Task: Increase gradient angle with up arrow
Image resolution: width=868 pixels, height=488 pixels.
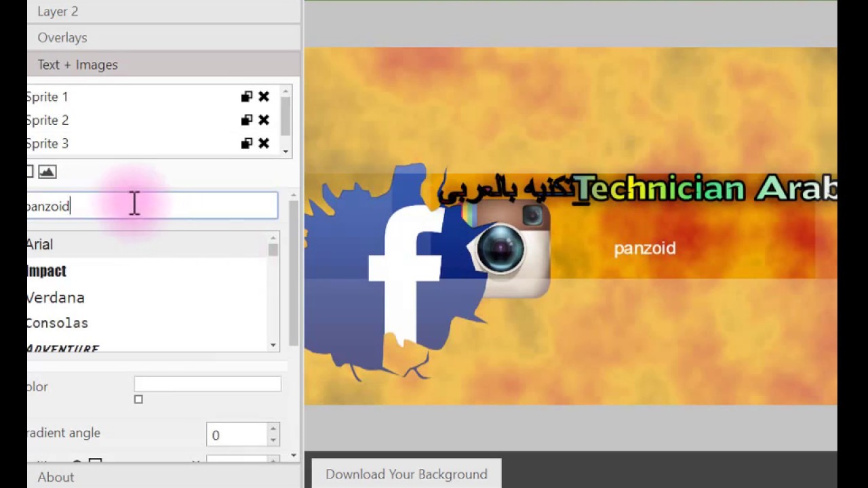Action: 273,429
